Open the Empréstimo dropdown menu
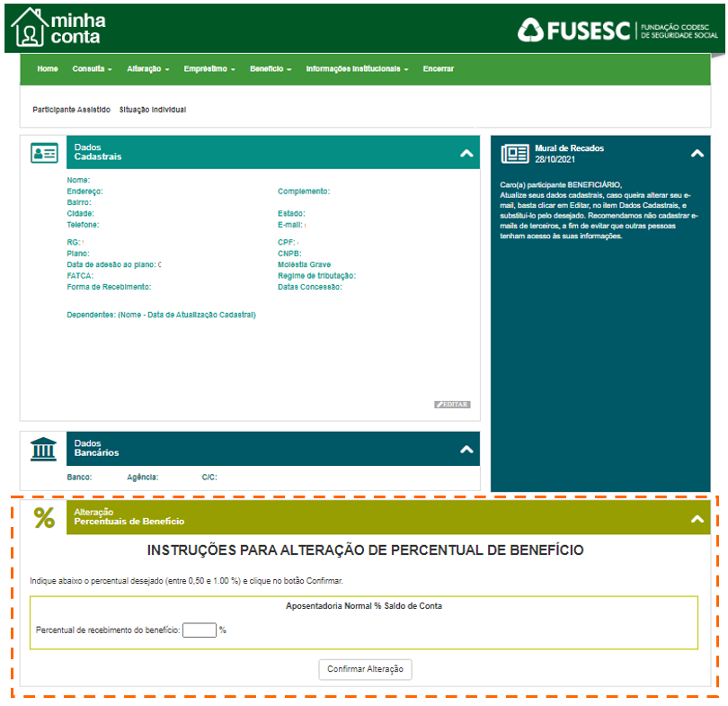This screenshot has width=728, height=706. click(209, 69)
